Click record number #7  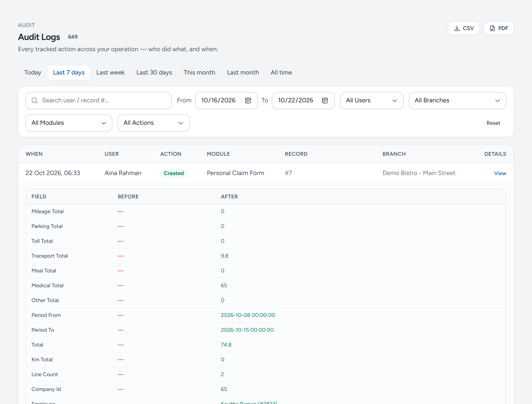pyautogui.click(x=288, y=173)
